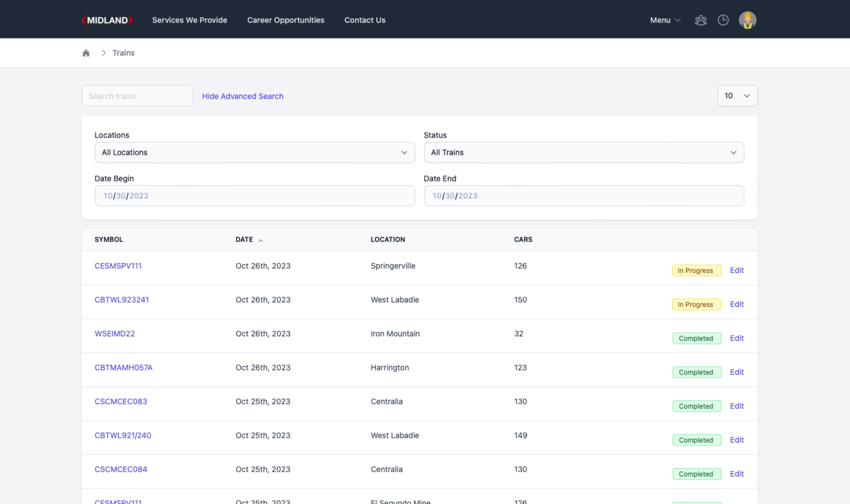850x504 pixels.
Task: Click Completed badge for CBTMAMH057A
Action: point(697,372)
